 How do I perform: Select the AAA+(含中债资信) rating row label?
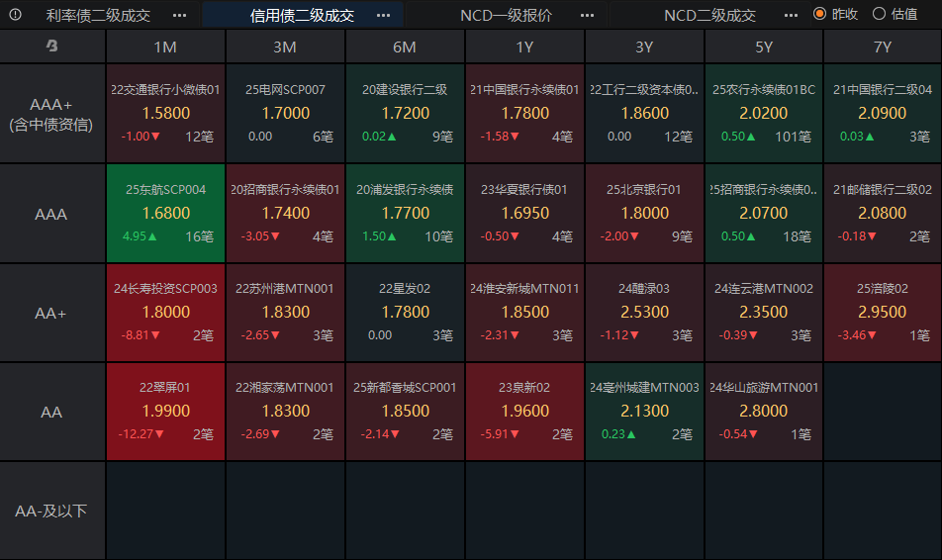coord(51,114)
